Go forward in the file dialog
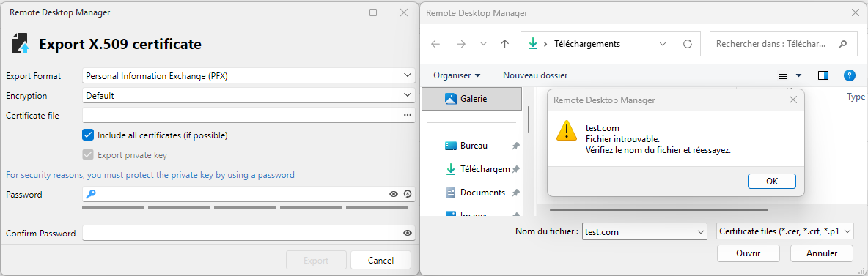This screenshot has width=868, height=276. (461, 44)
